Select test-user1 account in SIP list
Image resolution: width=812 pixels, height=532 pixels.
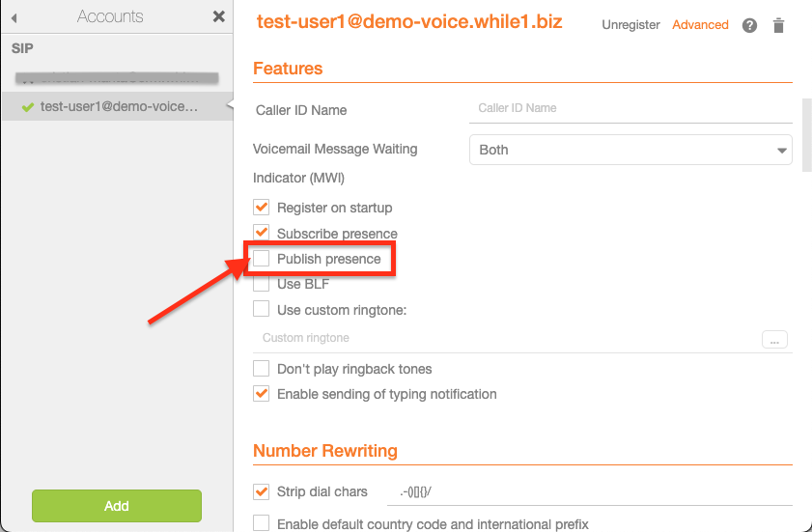118,106
